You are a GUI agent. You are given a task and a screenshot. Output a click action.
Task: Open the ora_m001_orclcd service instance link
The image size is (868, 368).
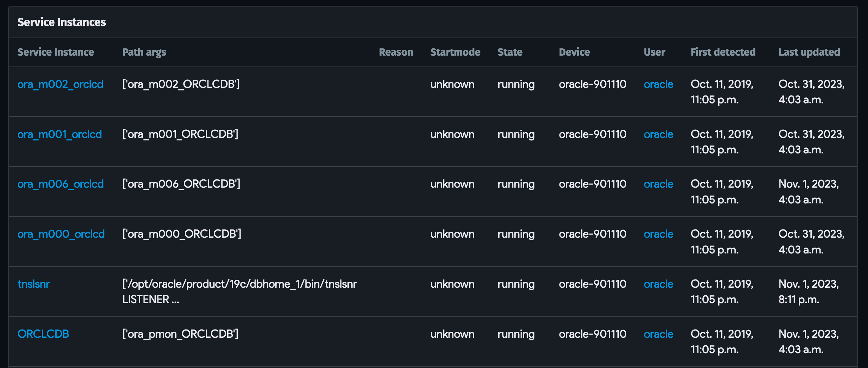click(x=60, y=134)
